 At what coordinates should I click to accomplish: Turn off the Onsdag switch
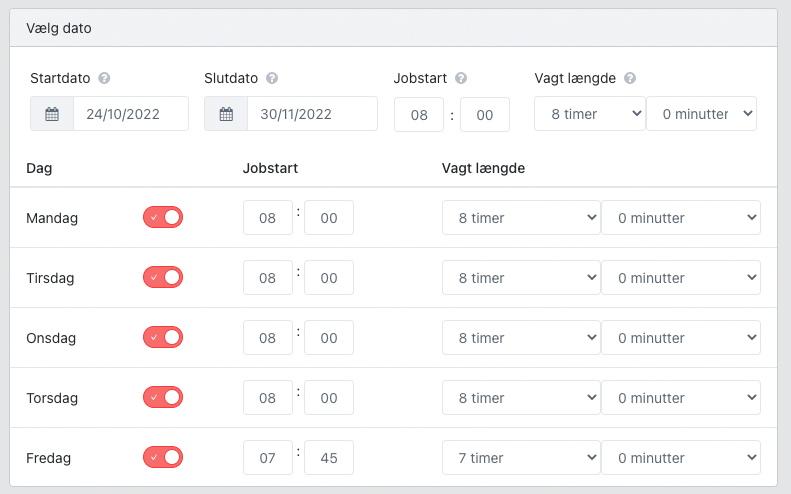click(x=163, y=338)
